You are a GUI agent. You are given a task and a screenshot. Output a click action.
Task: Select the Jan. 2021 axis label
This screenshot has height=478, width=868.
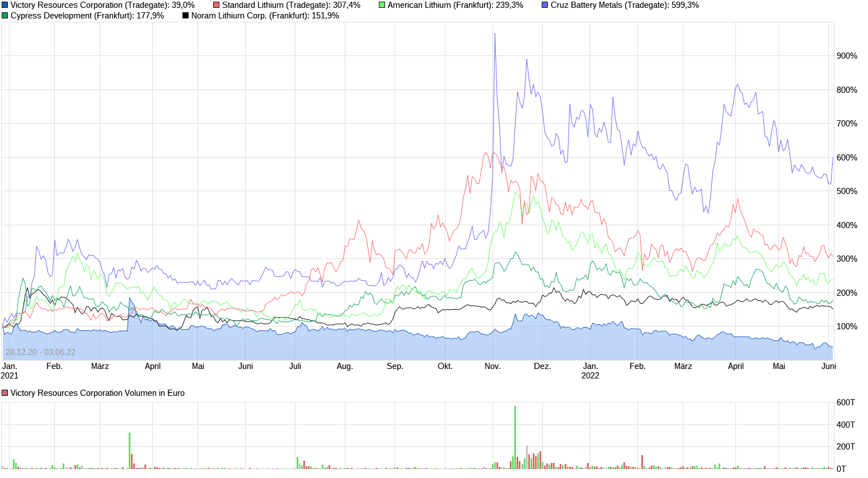click(x=10, y=371)
